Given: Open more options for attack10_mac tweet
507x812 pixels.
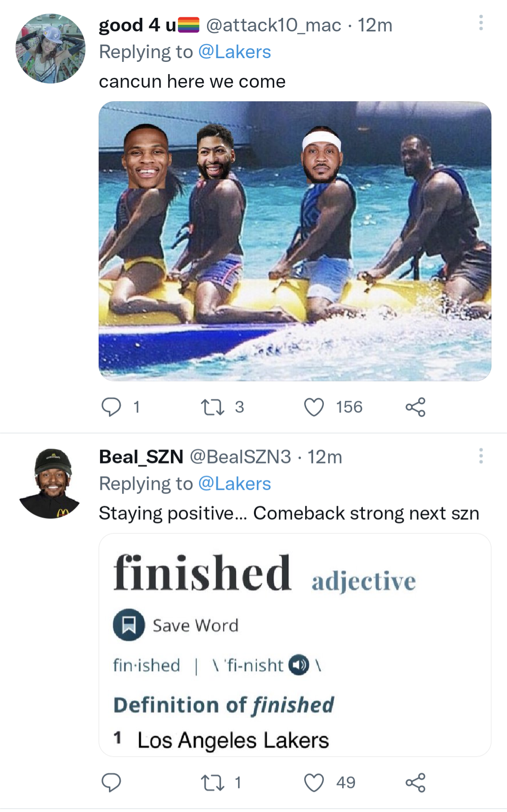Looking at the screenshot, I should (481, 23).
